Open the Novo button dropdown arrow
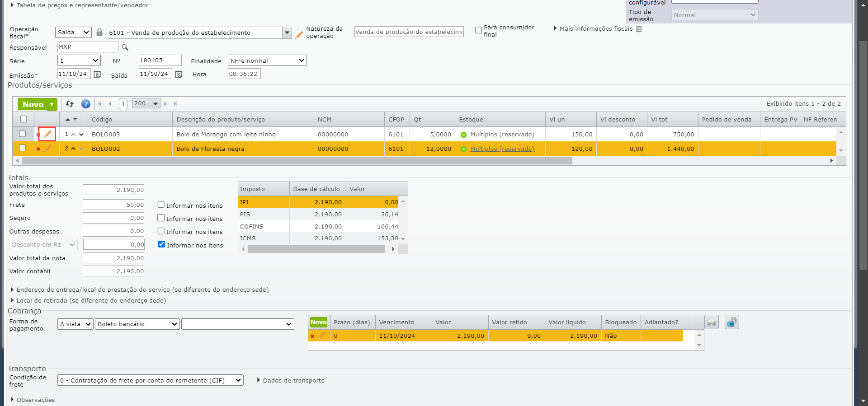This screenshot has height=406, width=868. pos(52,104)
